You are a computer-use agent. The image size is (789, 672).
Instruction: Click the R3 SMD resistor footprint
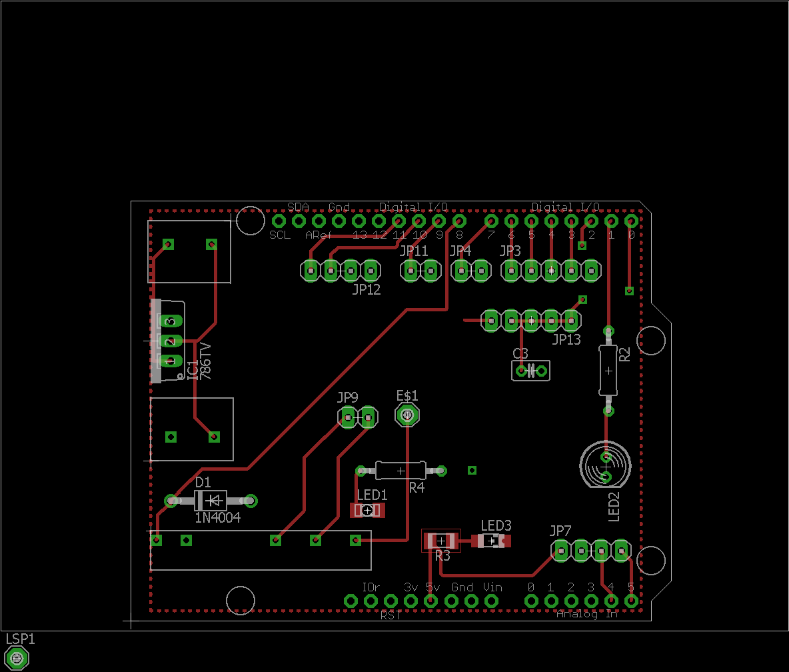(440, 541)
